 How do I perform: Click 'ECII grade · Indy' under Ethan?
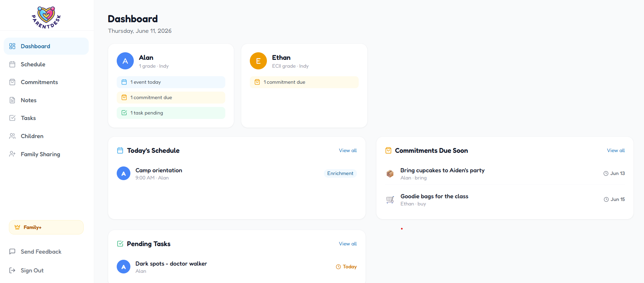290,66
